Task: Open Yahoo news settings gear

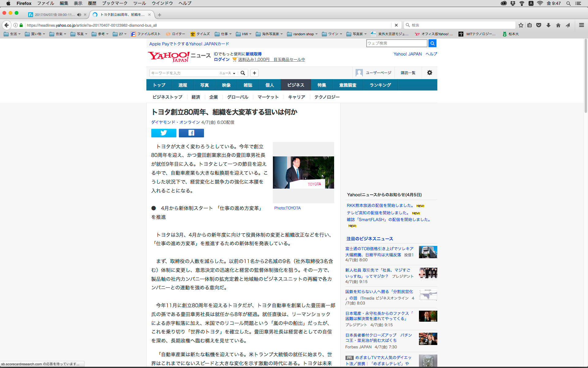Action: coord(429,73)
